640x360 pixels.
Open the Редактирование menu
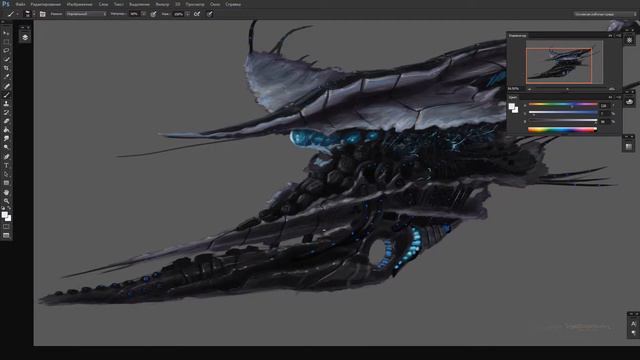[x=46, y=4]
